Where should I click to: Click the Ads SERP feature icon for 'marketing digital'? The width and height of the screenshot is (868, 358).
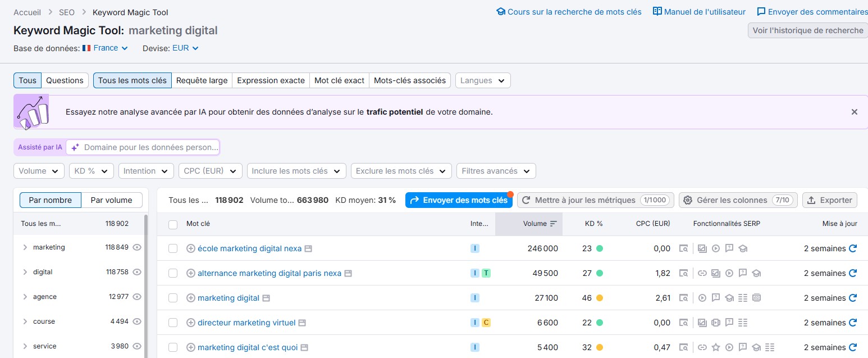[756, 298]
